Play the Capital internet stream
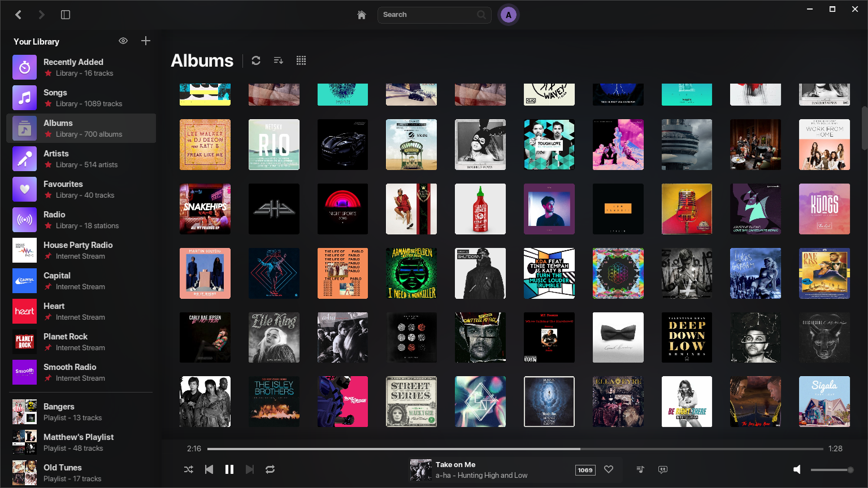The width and height of the screenshot is (868, 488). click(x=81, y=281)
